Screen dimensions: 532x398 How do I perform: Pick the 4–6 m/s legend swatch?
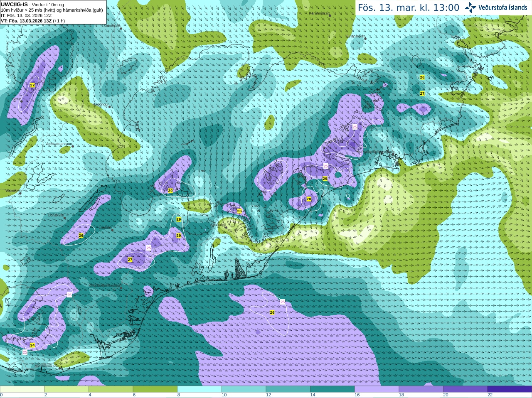[x=111, y=389]
